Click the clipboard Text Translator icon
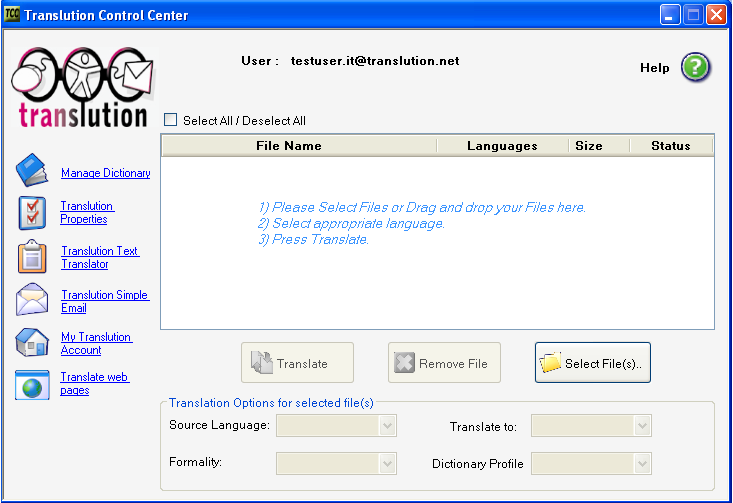Viewport: 733px width, 503px height. pos(32,256)
